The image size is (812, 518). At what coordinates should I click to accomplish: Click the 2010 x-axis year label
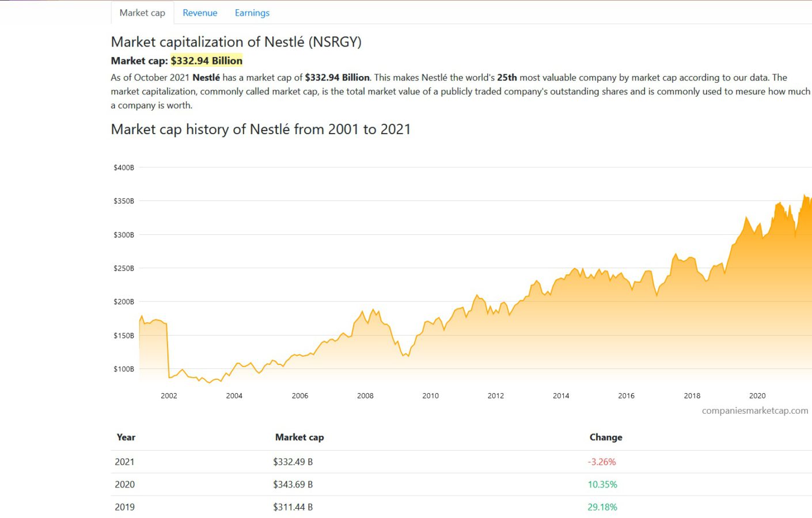click(430, 395)
